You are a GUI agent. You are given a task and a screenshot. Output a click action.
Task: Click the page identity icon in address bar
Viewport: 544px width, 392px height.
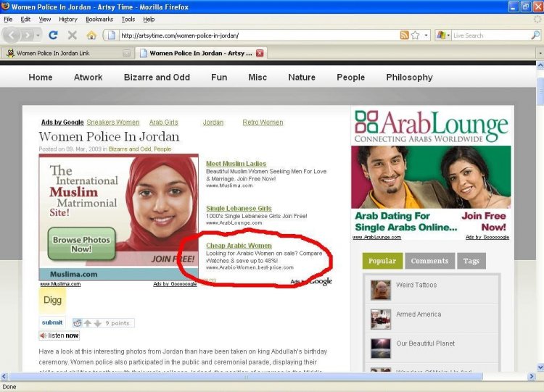coord(111,35)
